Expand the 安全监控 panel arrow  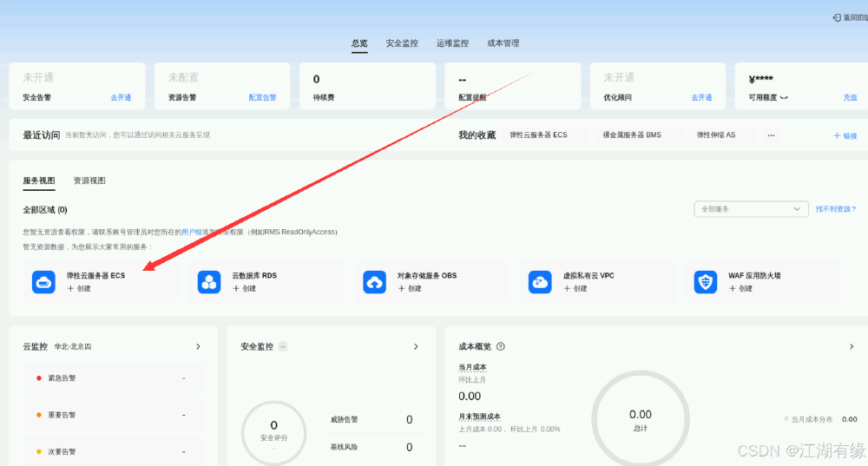click(416, 346)
